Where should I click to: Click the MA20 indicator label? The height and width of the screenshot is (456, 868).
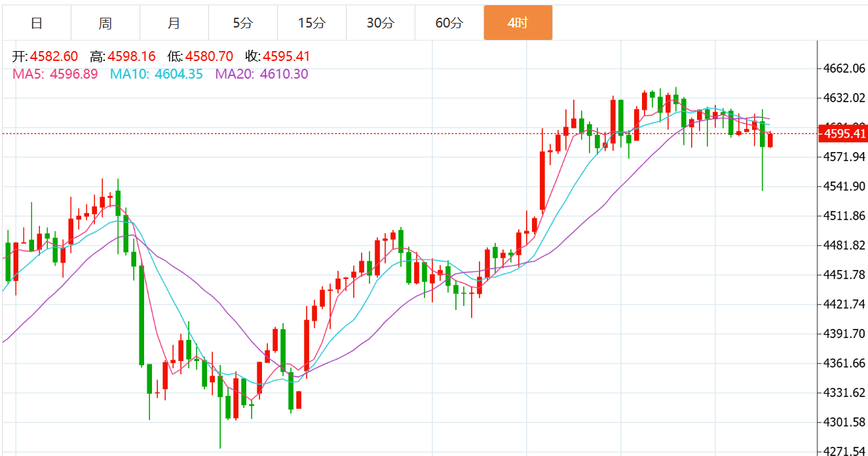tap(261, 74)
